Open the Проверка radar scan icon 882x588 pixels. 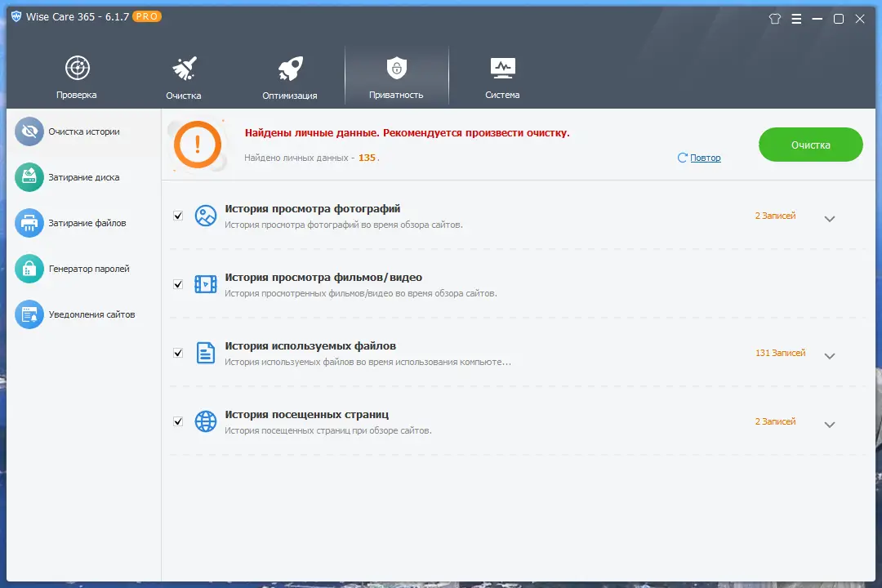pyautogui.click(x=77, y=68)
